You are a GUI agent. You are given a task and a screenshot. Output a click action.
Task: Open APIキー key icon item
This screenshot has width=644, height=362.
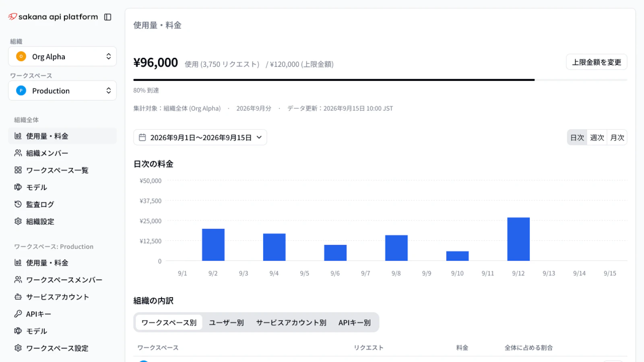pyautogui.click(x=62, y=314)
